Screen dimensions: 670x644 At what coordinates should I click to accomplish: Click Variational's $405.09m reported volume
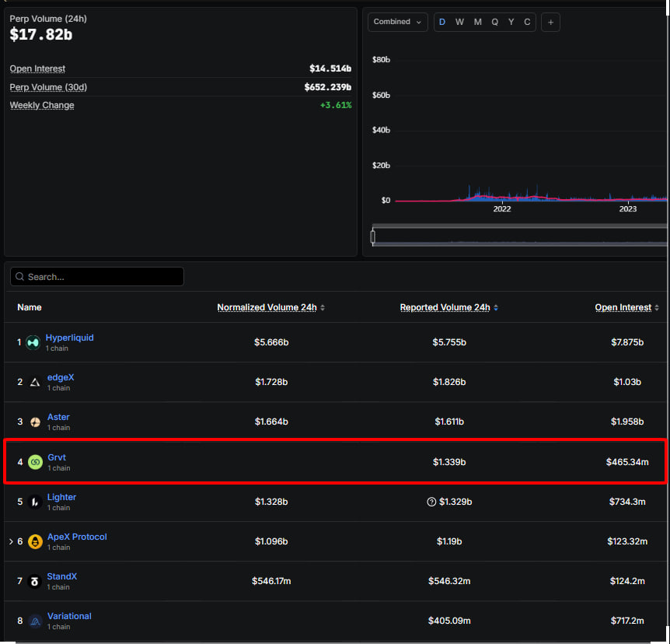point(449,621)
